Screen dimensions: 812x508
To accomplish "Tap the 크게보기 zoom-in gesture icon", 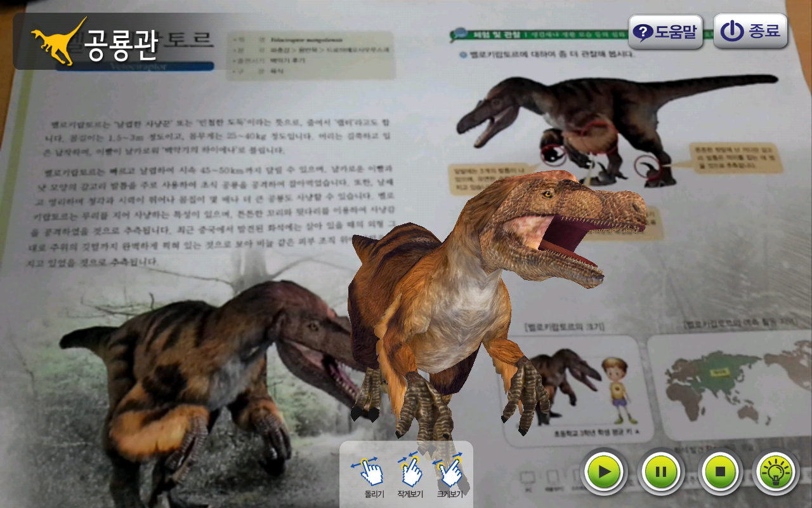I will [x=450, y=471].
